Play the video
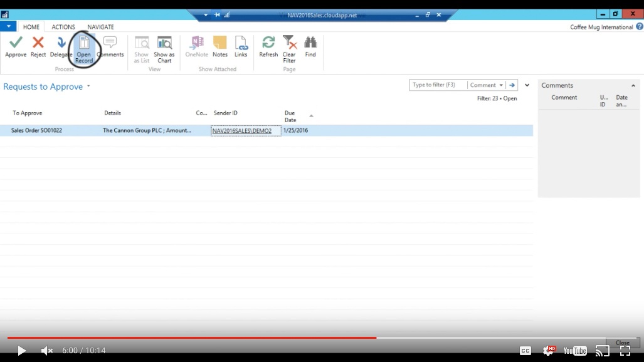The width and height of the screenshot is (644, 362). (x=21, y=351)
